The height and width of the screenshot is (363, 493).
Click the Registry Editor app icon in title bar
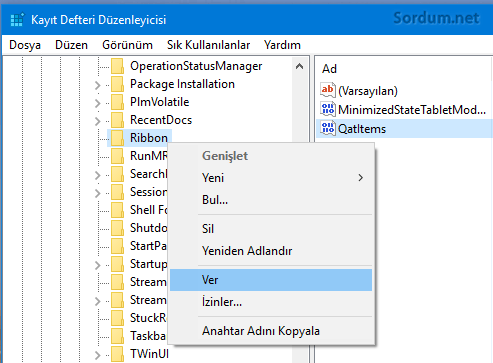coord(17,19)
